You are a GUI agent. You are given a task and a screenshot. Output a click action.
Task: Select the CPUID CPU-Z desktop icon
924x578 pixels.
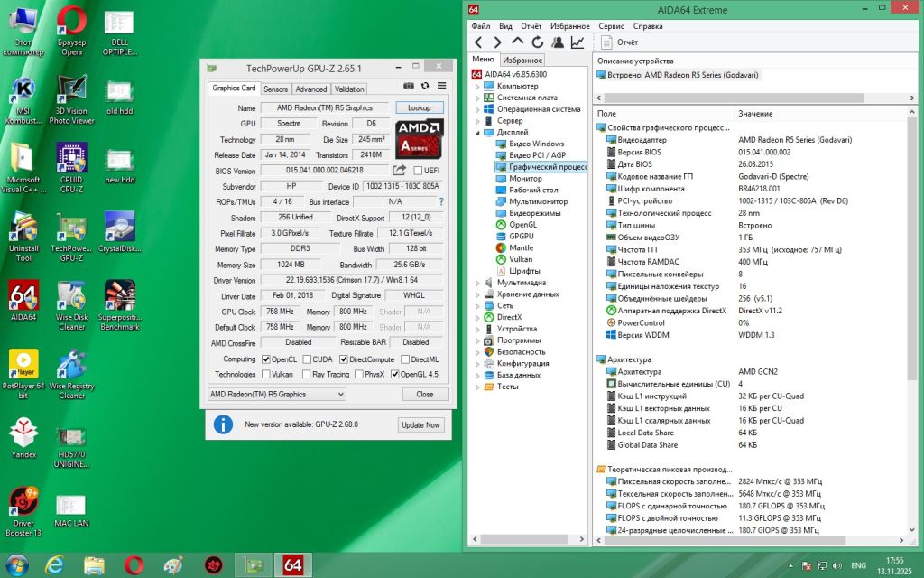[x=71, y=168]
